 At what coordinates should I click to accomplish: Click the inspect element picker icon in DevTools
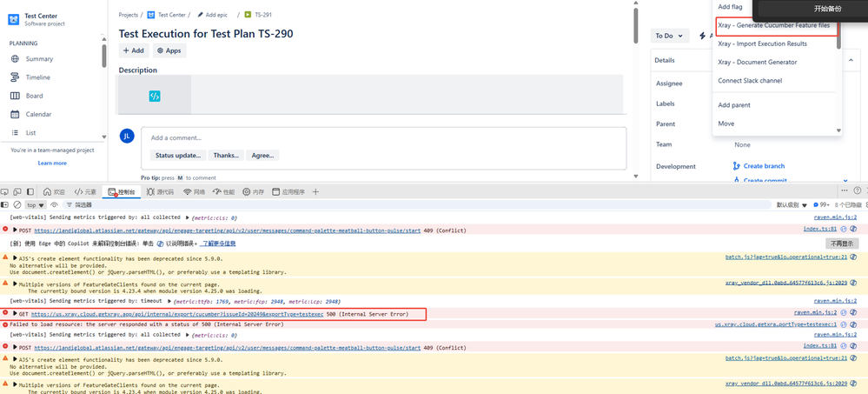[x=5, y=191]
